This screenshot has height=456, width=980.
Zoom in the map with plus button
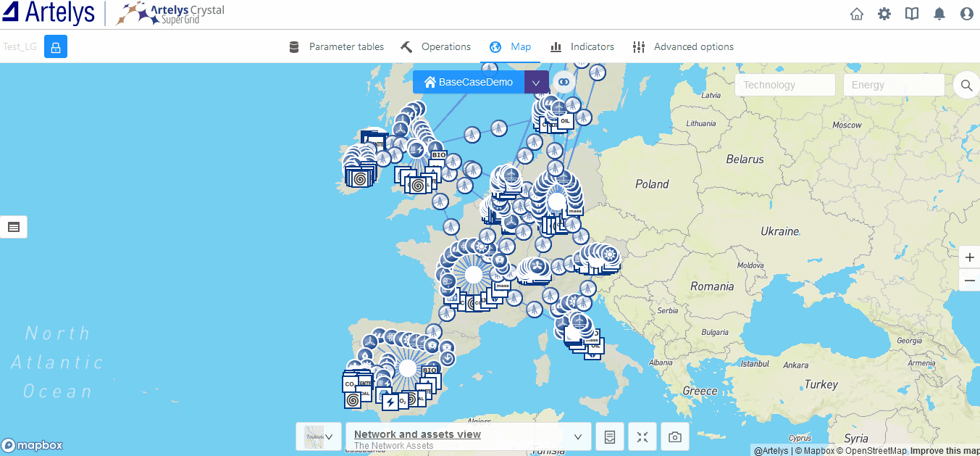tap(969, 257)
